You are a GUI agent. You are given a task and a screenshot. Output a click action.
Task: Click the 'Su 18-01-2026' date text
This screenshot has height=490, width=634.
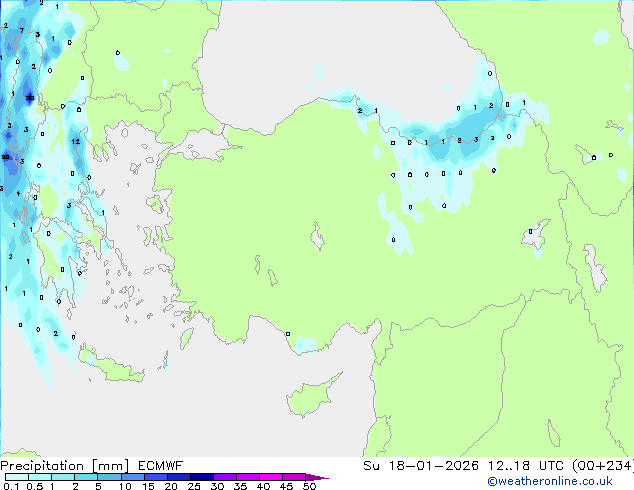coord(421,466)
